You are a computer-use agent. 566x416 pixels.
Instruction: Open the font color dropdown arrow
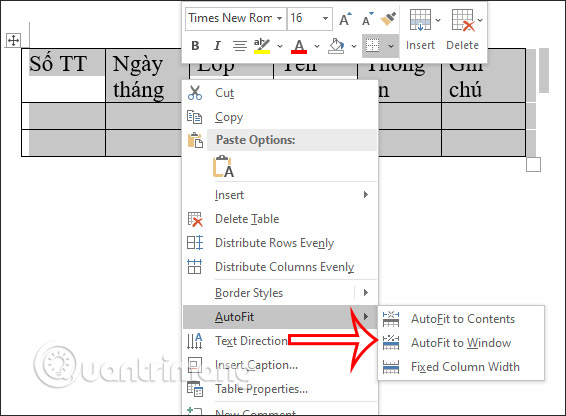pos(317,46)
